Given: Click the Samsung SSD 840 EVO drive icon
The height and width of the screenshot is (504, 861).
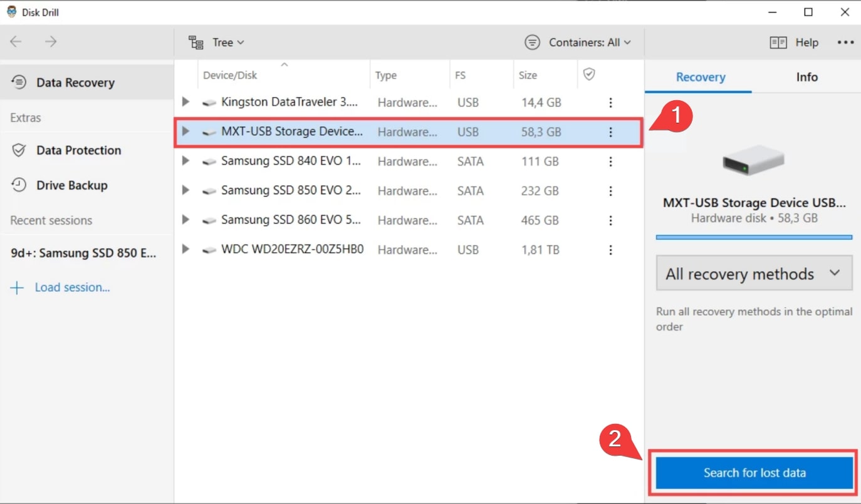Looking at the screenshot, I should (209, 162).
